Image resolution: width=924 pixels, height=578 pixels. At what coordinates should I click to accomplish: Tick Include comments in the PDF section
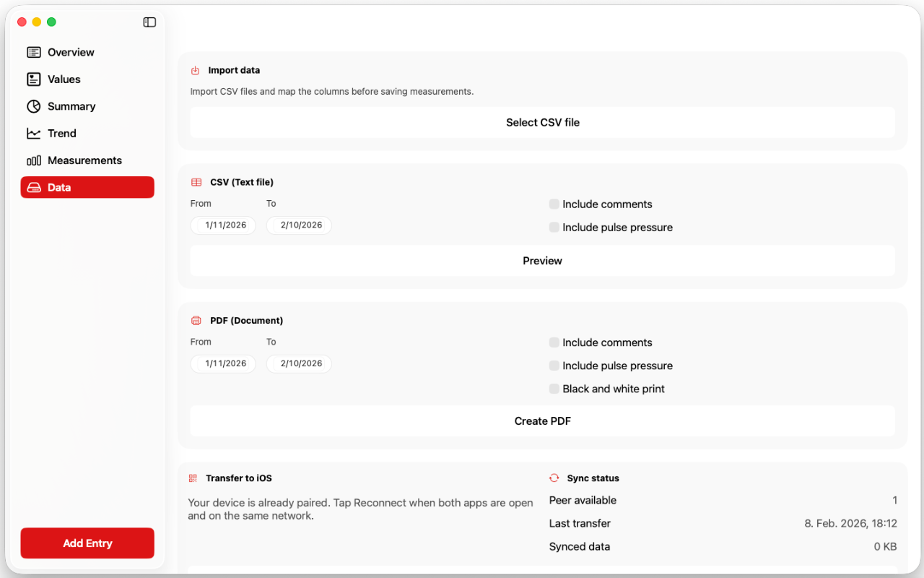(x=554, y=342)
